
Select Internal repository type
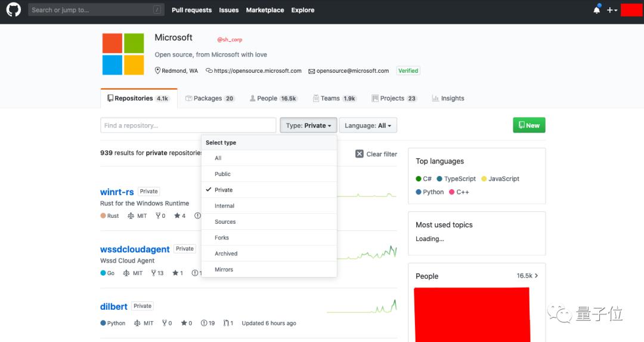coord(269,206)
